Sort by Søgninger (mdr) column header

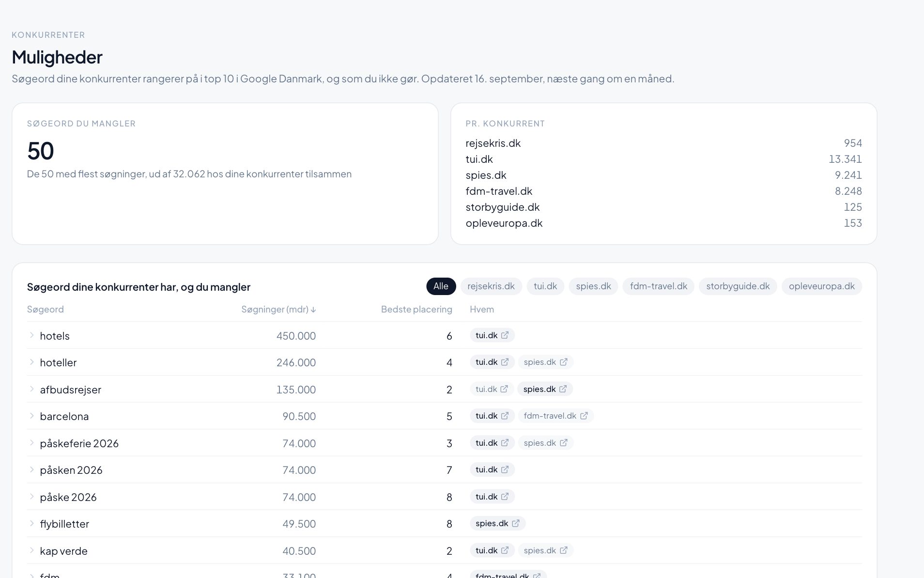click(278, 309)
